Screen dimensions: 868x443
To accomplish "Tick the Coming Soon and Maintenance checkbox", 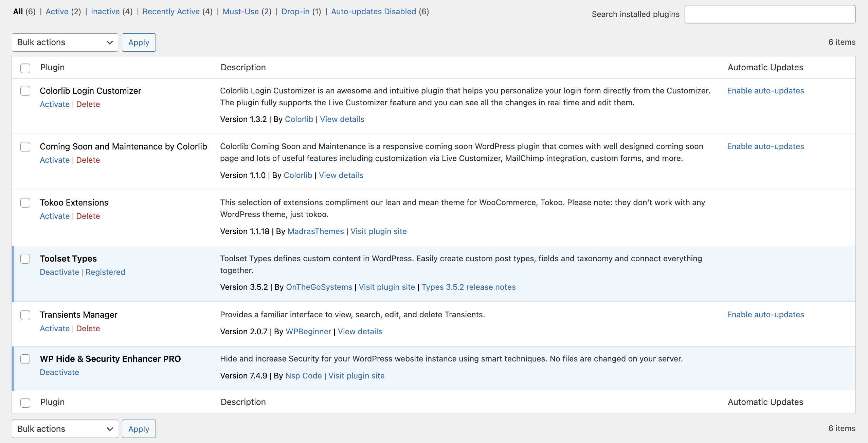I will pos(25,147).
